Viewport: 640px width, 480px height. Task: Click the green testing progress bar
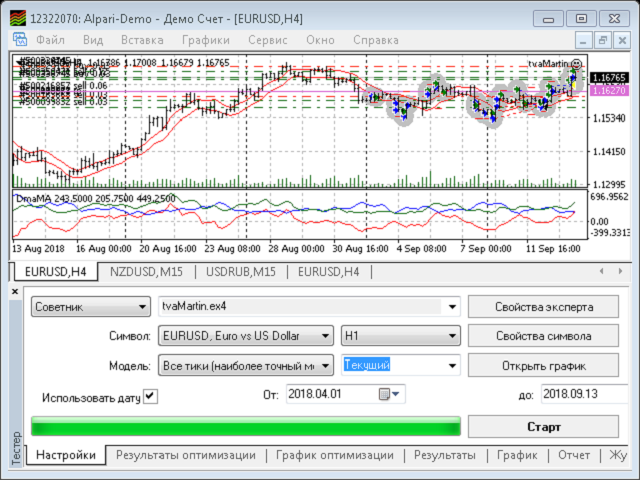click(246, 426)
